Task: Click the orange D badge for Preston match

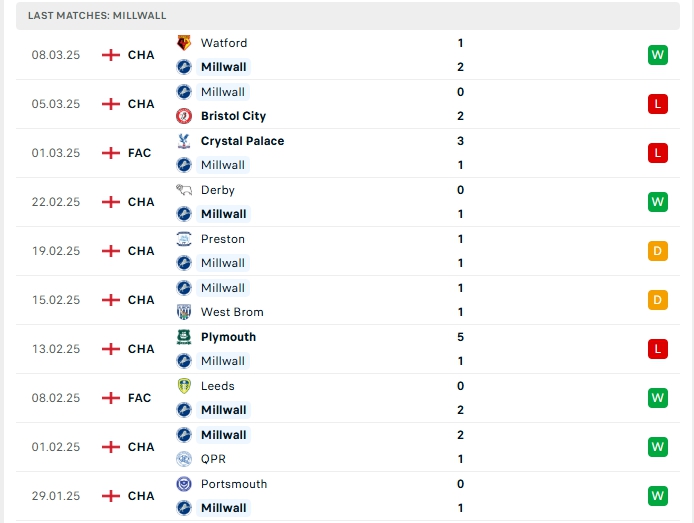Action: (657, 251)
